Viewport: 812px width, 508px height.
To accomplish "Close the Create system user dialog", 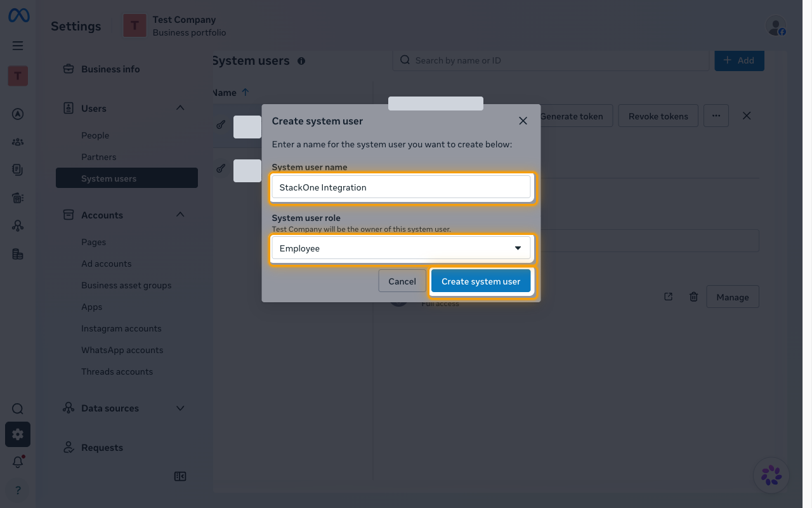I will 523,121.
